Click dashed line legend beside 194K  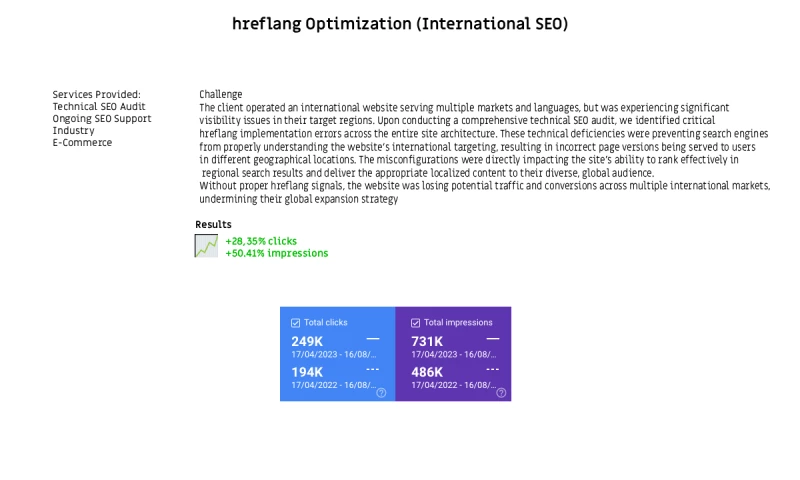click(373, 370)
